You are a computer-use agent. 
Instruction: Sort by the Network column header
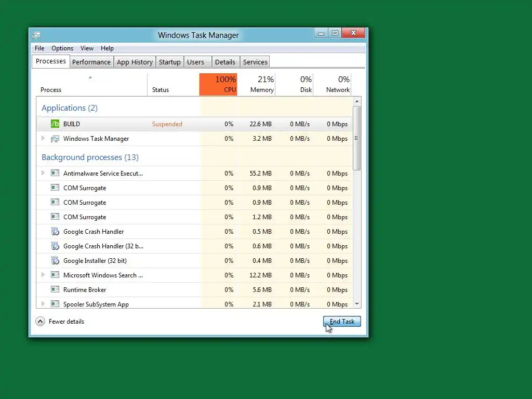[332, 85]
